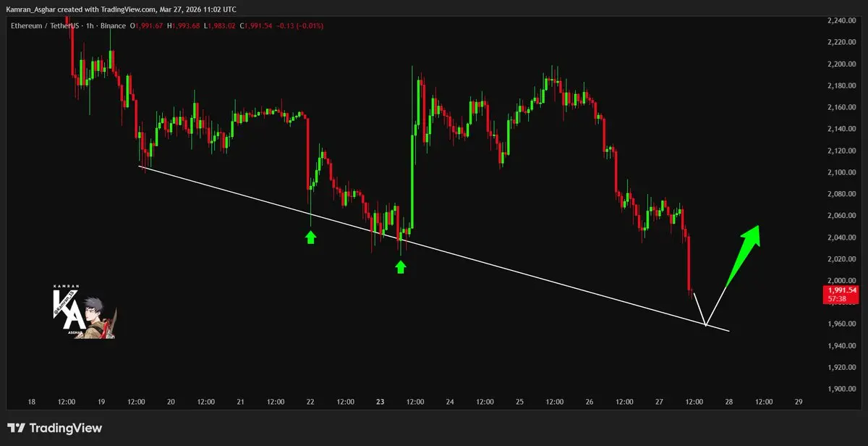Click bold date 23 on the time axis
Image resolution: width=868 pixels, height=446 pixels.
[x=380, y=402]
